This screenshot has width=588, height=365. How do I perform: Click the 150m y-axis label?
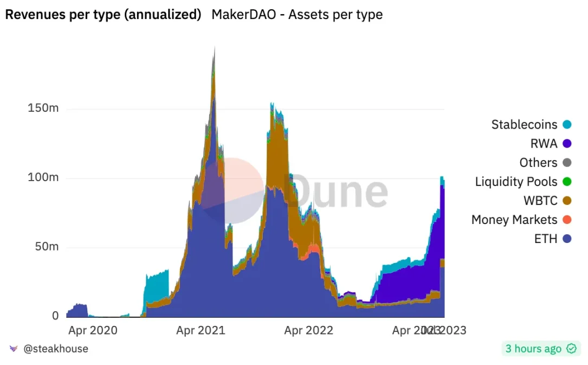point(43,108)
